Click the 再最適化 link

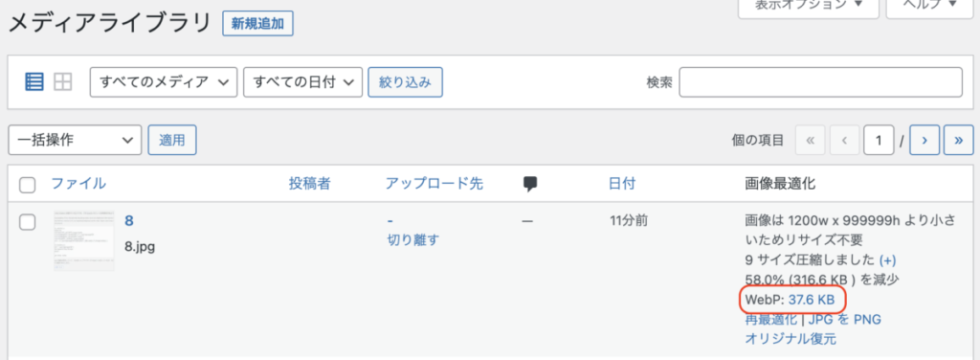tap(771, 320)
